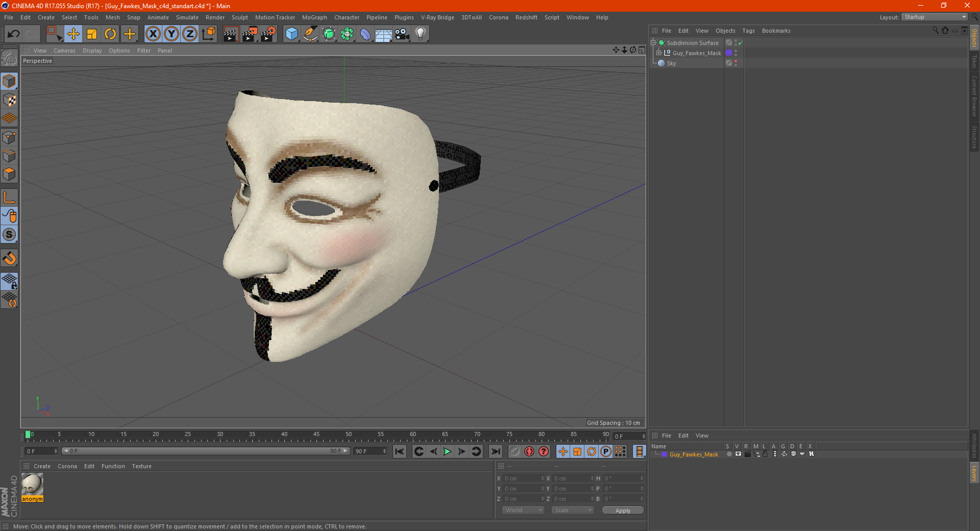Open the deformer Bend icon
The image size is (980, 531).
coord(365,34)
